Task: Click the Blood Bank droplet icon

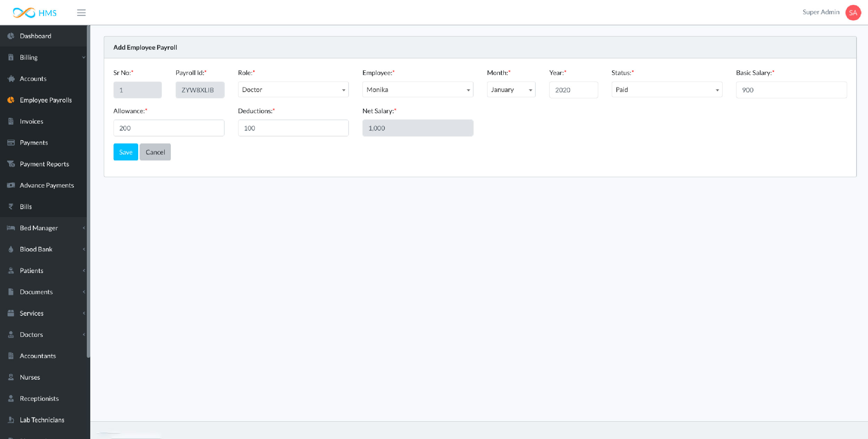Action: coord(11,249)
